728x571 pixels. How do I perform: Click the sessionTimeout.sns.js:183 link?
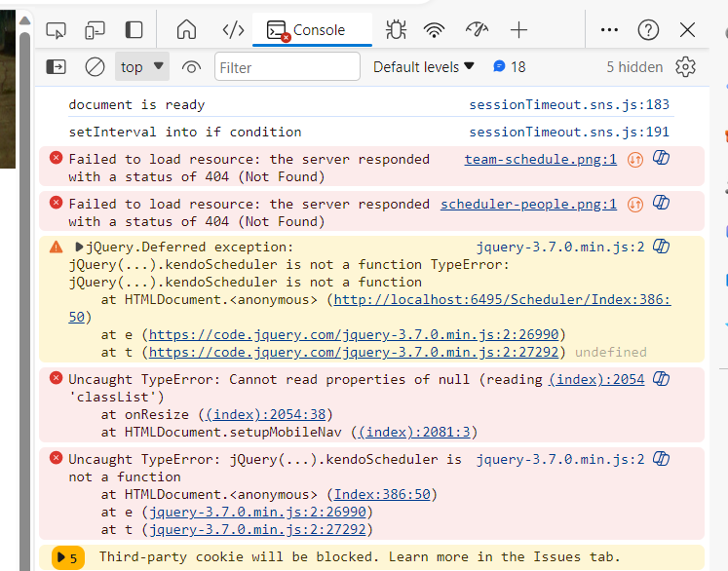tap(569, 104)
